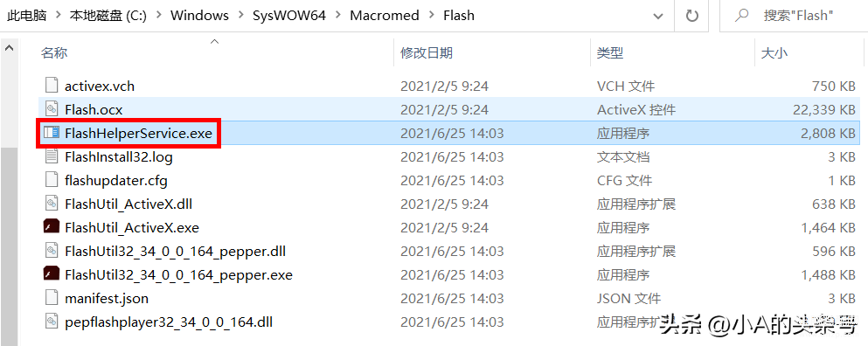The image size is (868, 346).
Task: Select the FlashInstall32.log text document icon
Action: [51, 156]
